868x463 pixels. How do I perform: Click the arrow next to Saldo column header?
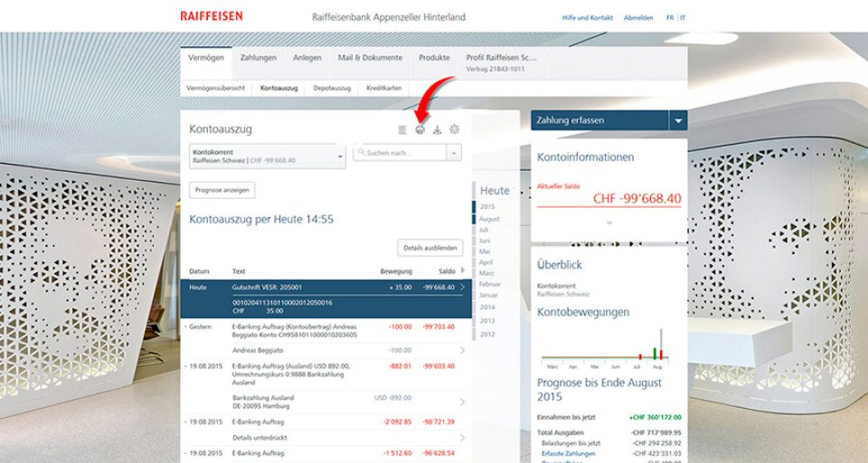point(463,270)
